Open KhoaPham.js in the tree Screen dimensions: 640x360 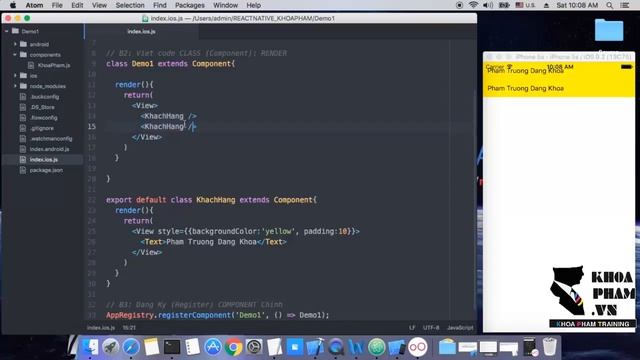click(53, 65)
